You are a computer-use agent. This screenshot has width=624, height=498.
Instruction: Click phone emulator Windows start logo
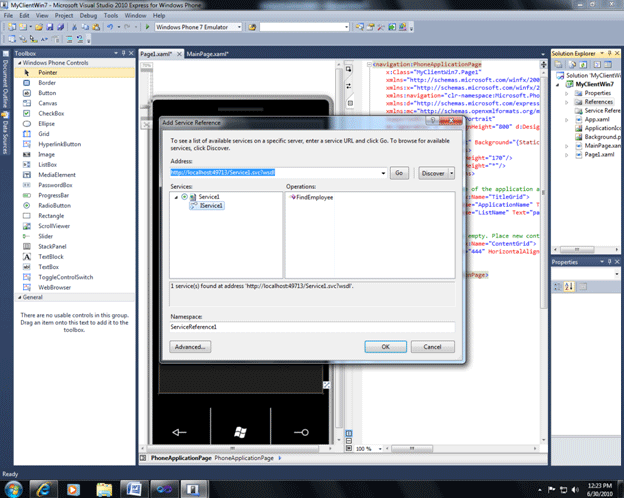click(x=240, y=432)
